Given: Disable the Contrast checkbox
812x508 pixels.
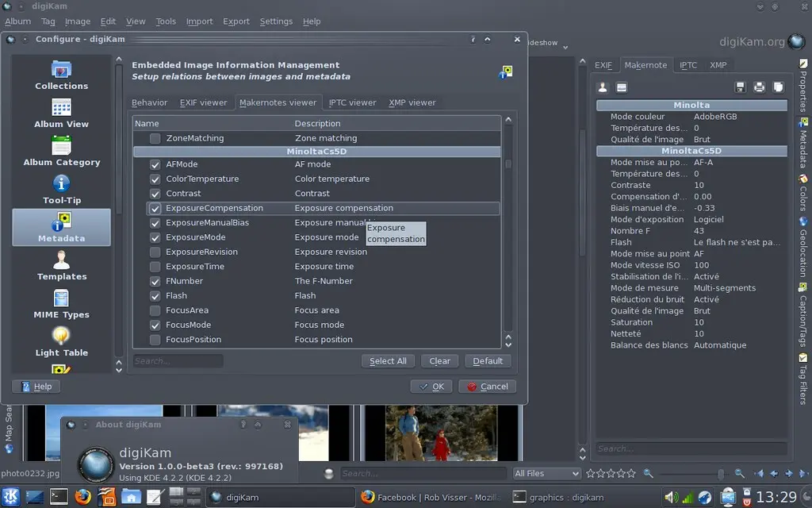Looking at the screenshot, I should (x=155, y=194).
